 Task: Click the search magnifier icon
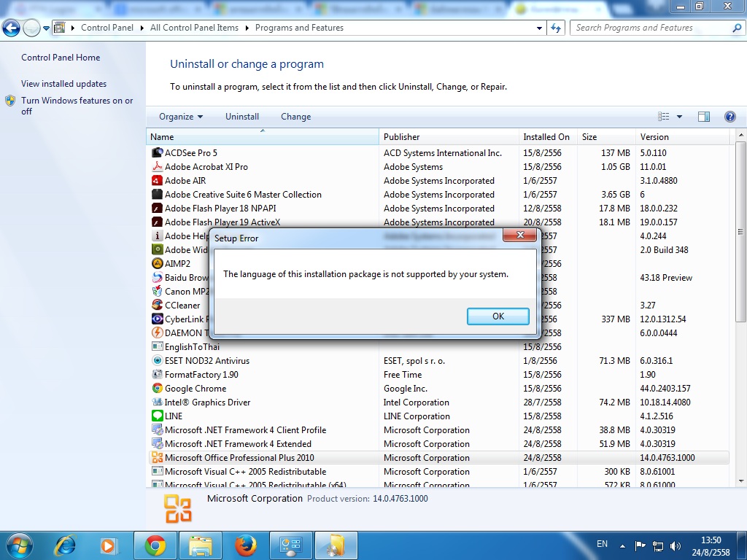pyautogui.click(x=737, y=28)
